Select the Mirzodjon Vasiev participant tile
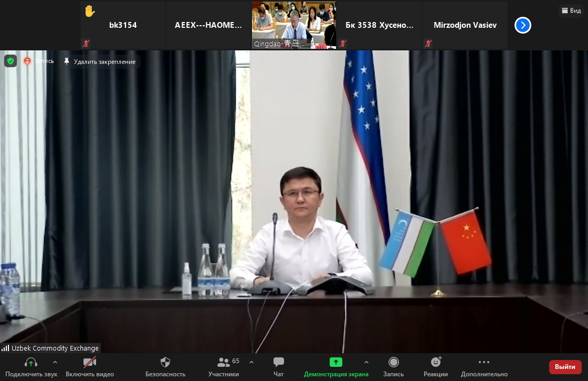Viewport: 588px width, 381px height. click(465, 25)
